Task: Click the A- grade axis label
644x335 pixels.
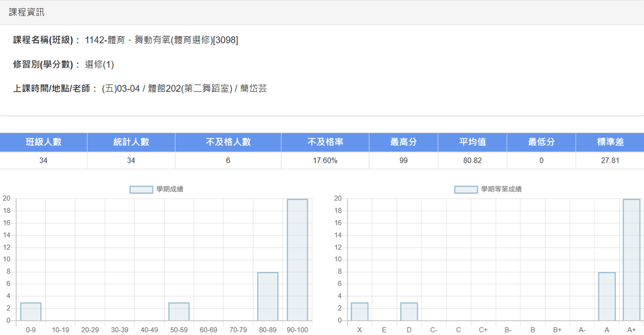Action: (x=582, y=330)
